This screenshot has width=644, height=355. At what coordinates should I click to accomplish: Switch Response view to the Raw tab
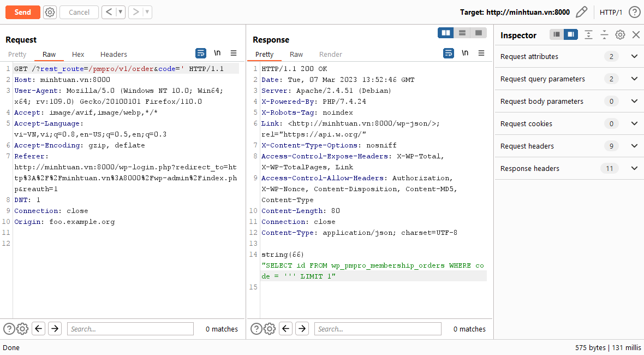tap(296, 54)
